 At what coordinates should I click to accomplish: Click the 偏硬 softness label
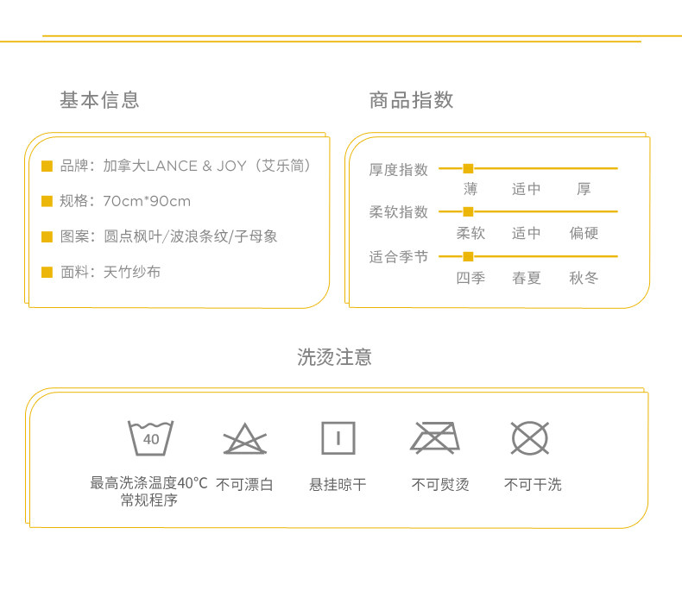pos(584,233)
